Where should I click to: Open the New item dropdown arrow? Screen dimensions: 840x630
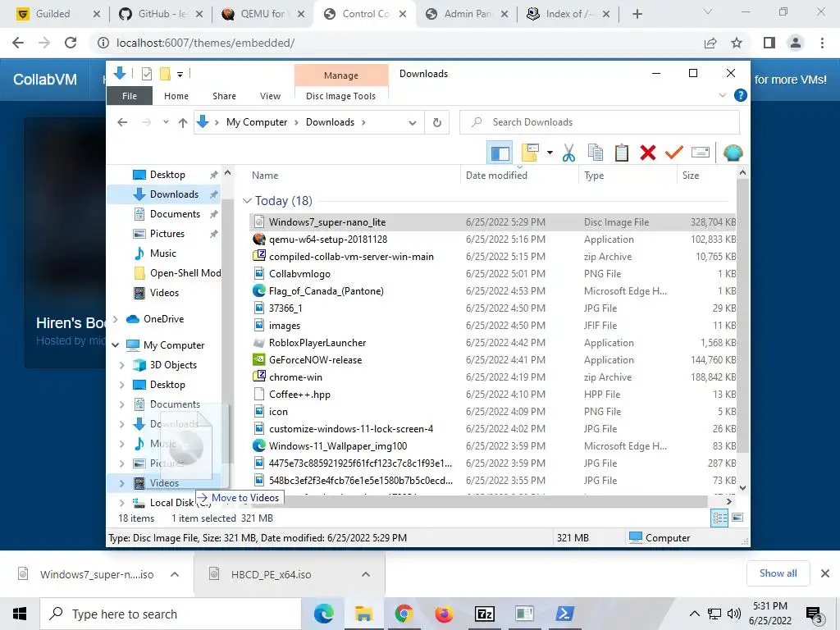click(550, 153)
